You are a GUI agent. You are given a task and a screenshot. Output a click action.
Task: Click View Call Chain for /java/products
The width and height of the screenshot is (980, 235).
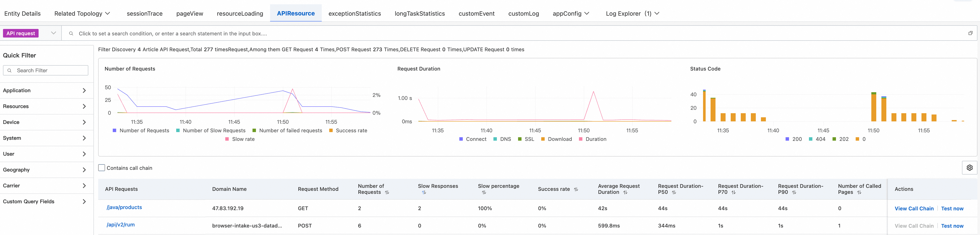click(x=914, y=208)
